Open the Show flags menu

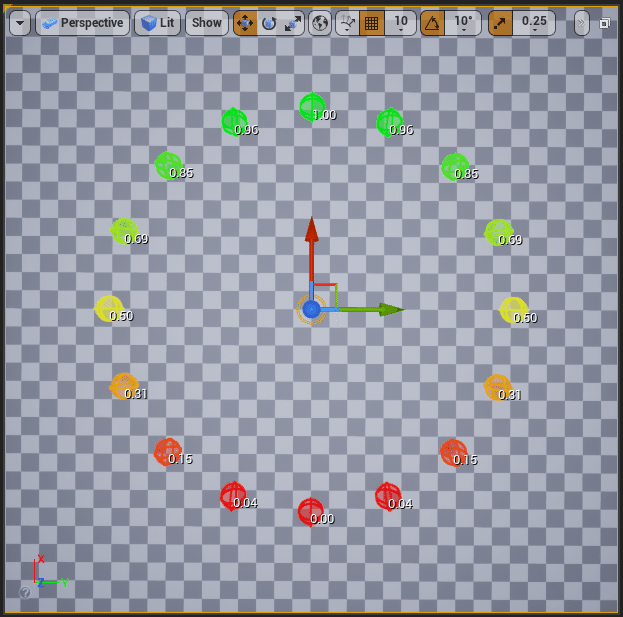tap(207, 23)
